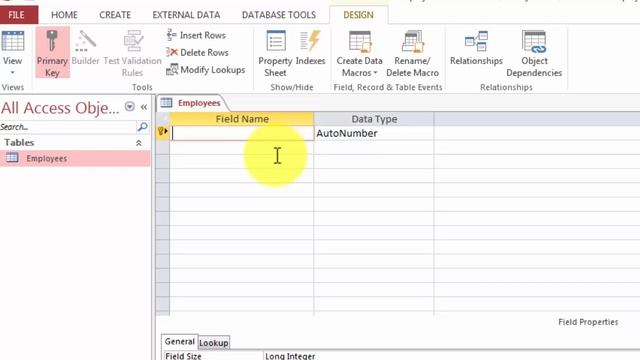
Task: Switch to the HOME tab
Action: point(64,15)
